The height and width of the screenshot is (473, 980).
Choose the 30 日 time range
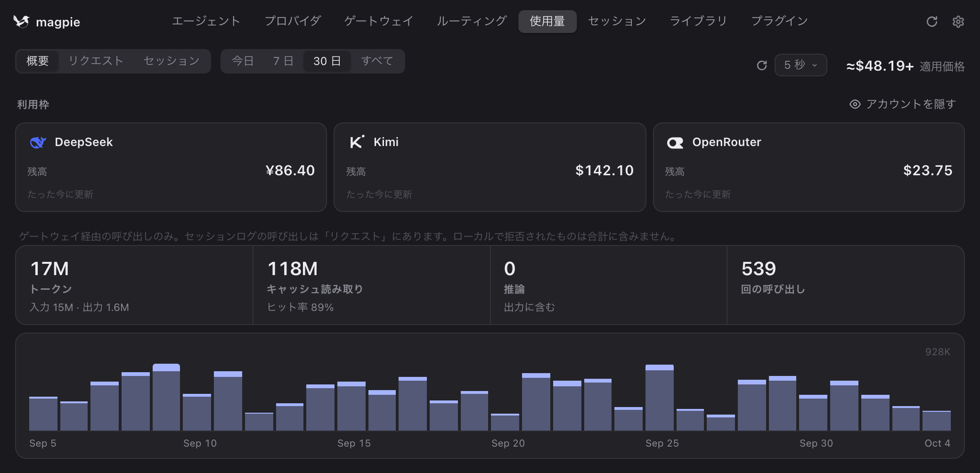click(x=327, y=61)
